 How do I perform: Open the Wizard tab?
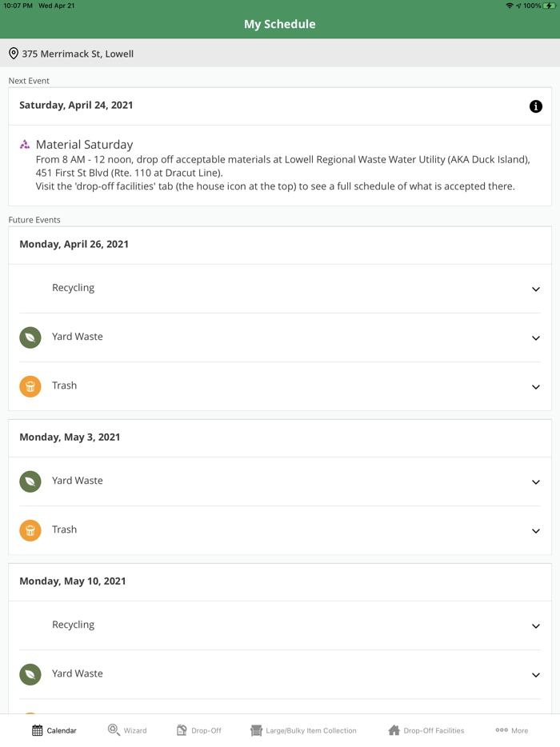click(127, 730)
